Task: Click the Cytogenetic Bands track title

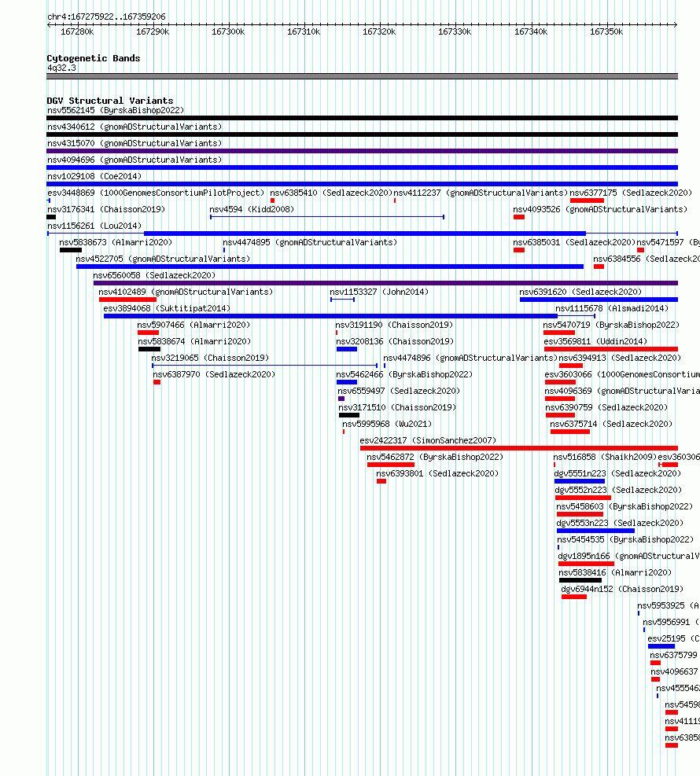Action: (x=94, y=58)
